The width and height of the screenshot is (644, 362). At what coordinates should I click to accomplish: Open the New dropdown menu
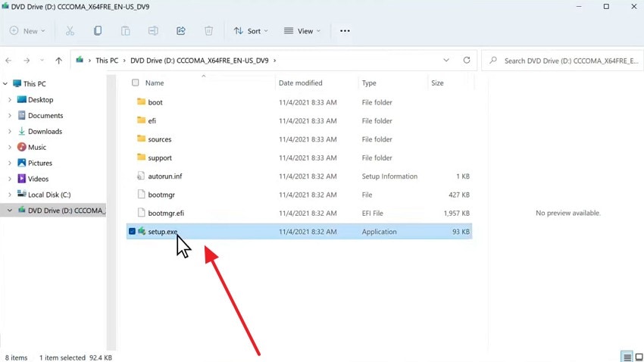27,31
